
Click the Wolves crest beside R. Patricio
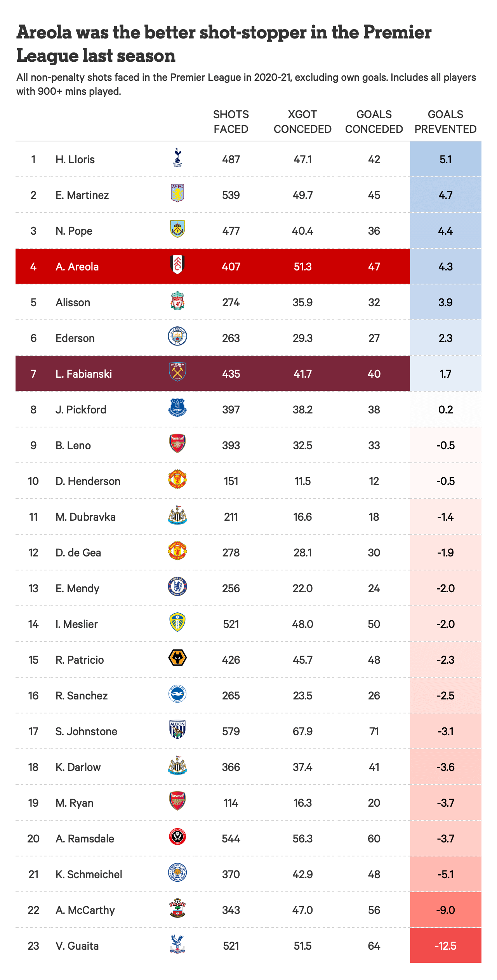(x=177, y=658)
